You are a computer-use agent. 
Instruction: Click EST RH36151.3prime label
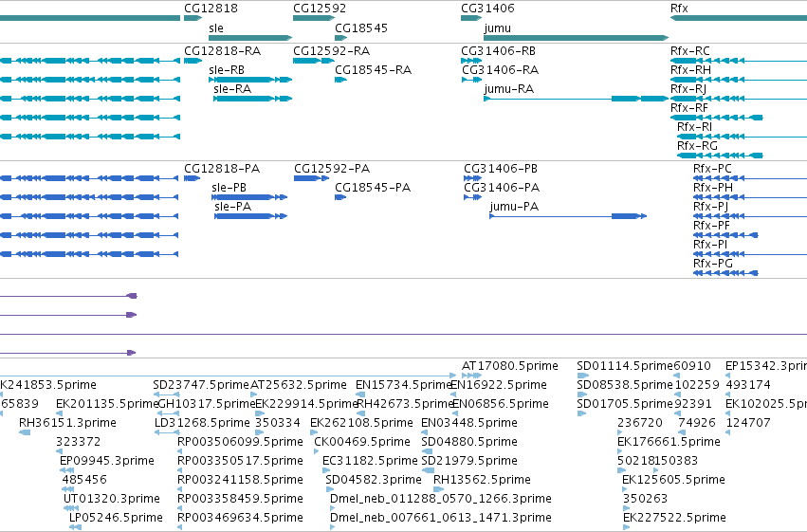(67, 423)
